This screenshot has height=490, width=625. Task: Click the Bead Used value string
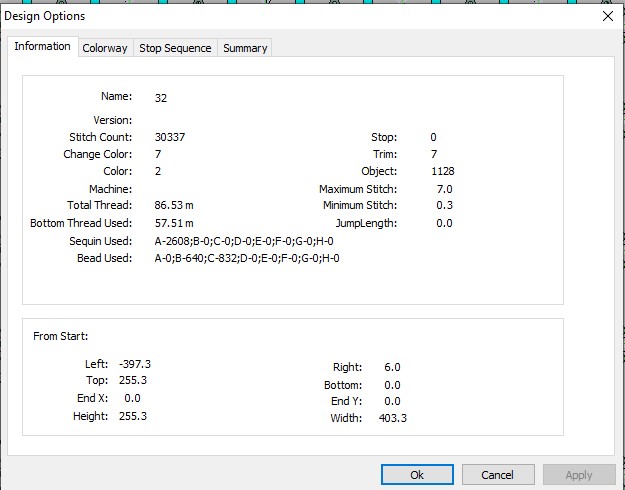247,258
